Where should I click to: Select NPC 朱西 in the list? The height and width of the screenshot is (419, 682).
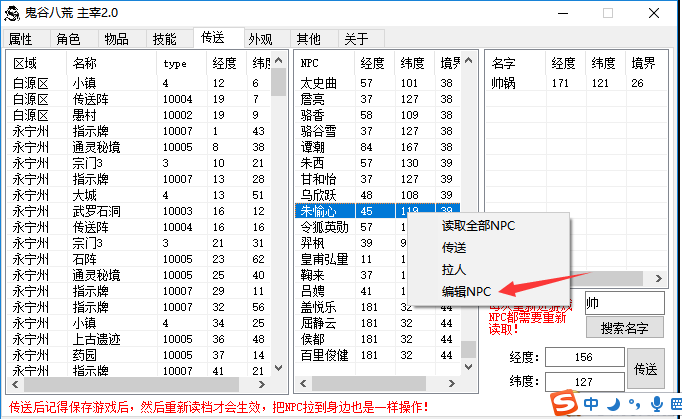tap(378, 164)
